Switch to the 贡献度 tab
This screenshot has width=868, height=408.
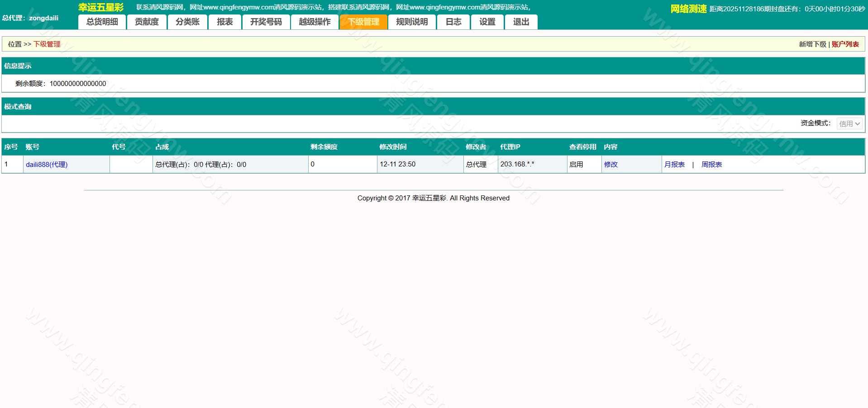point(147,21)
